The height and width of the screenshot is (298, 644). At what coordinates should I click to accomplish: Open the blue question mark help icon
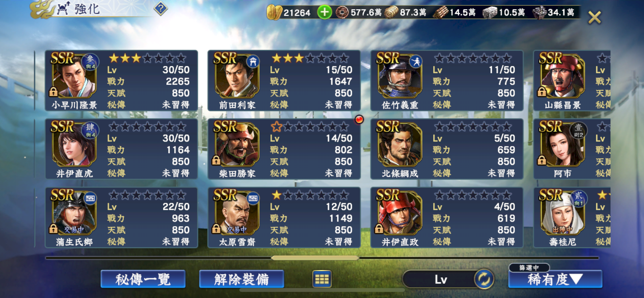coord(161,9)
